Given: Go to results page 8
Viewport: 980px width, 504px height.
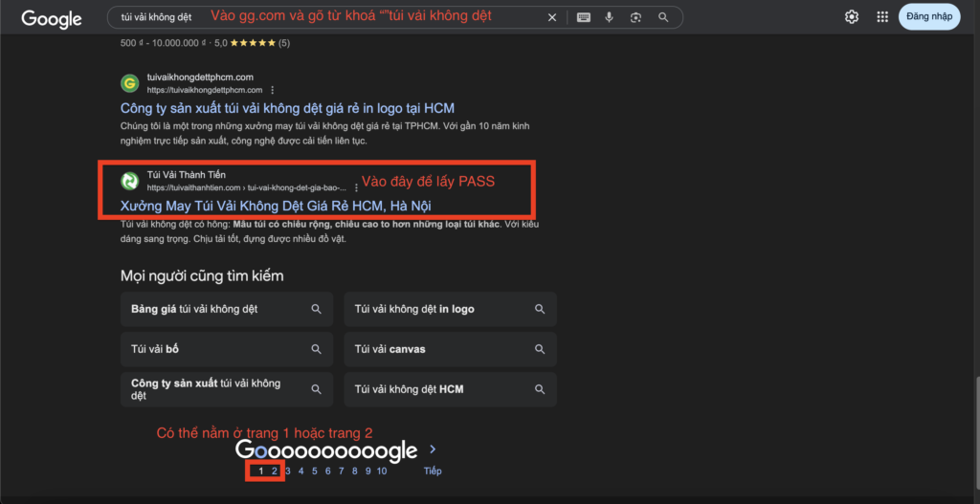Looking at the screenshot, I should [354, 471].
